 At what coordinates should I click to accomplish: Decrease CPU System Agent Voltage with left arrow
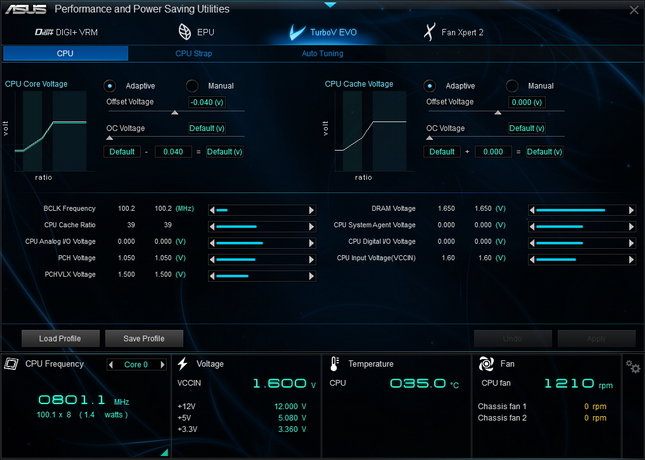[x=532, y=227]
